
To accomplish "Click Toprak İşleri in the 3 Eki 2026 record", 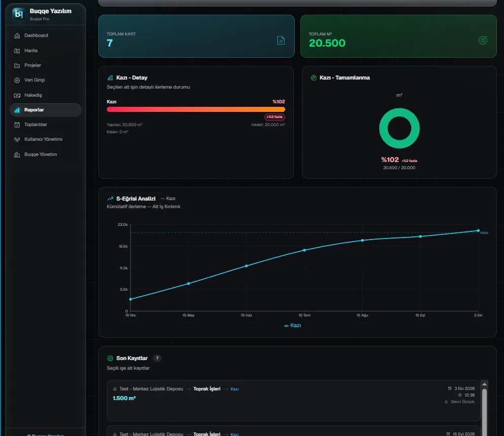I will coord(207,389).
